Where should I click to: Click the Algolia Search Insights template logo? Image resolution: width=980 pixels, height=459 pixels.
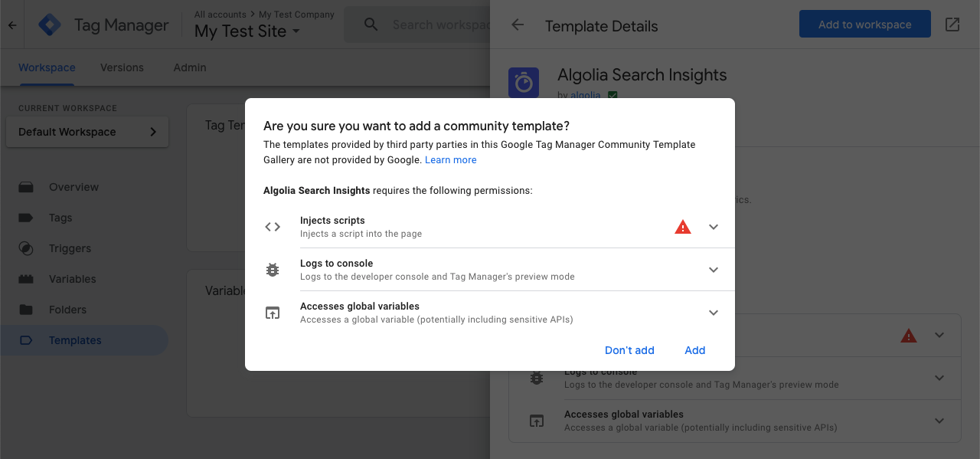tap(524, 82)
